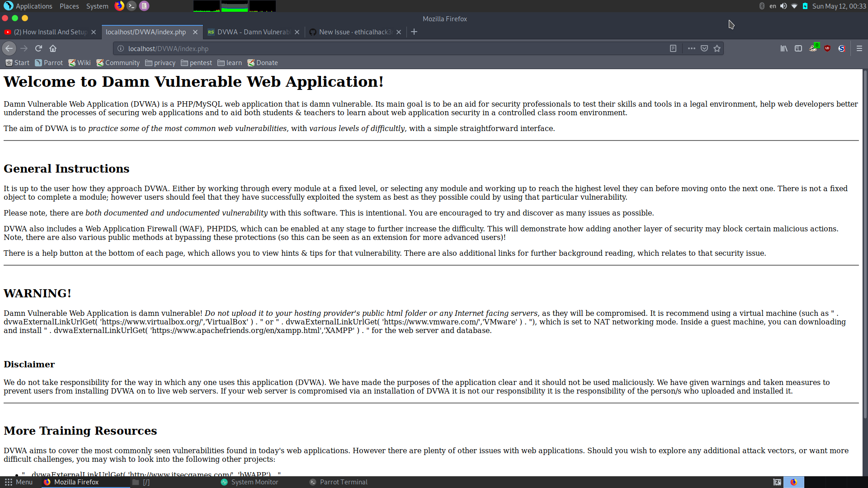The image size is (868, 488).
Task: Click the uBlock Origin extension icon
Action: [827, 48]
